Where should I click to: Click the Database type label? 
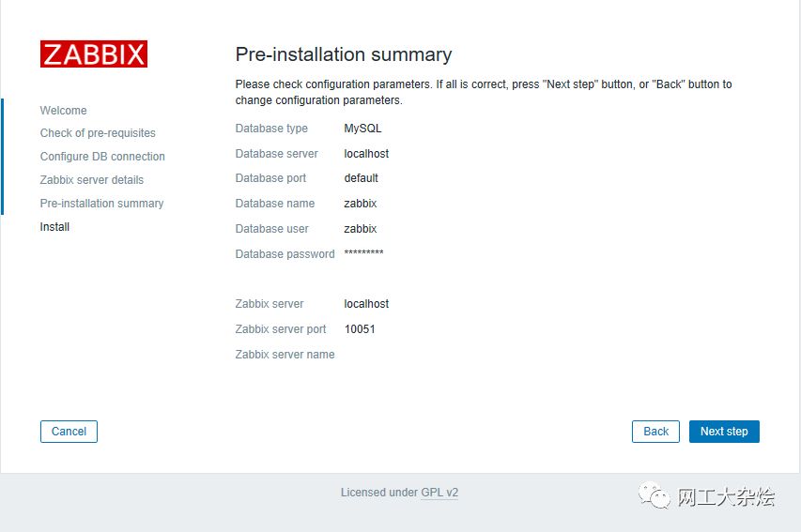click(271, 129)
